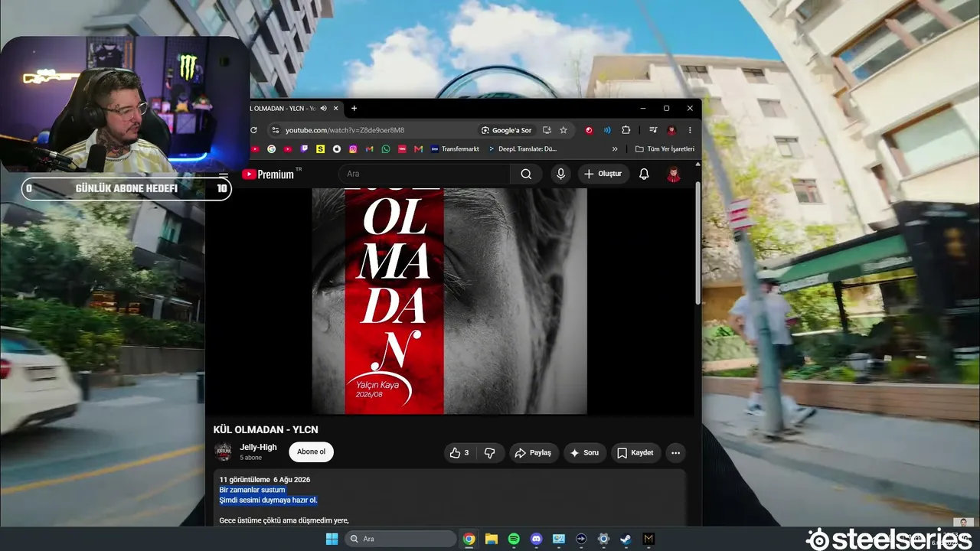
Task: Open a new Chrome tab
Action: (354, 109)
